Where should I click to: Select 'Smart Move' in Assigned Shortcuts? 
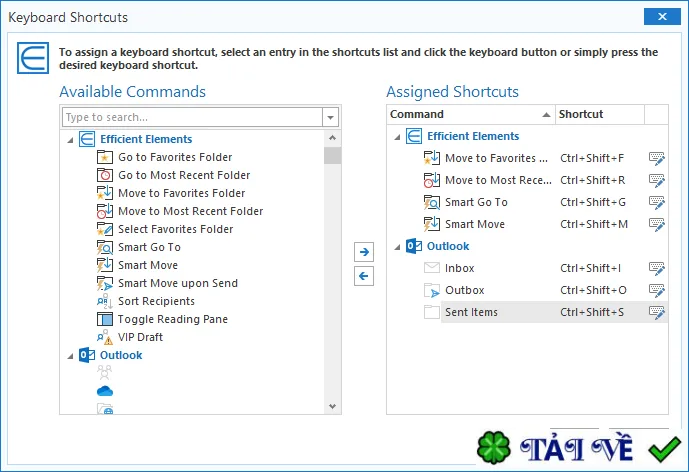475,224
